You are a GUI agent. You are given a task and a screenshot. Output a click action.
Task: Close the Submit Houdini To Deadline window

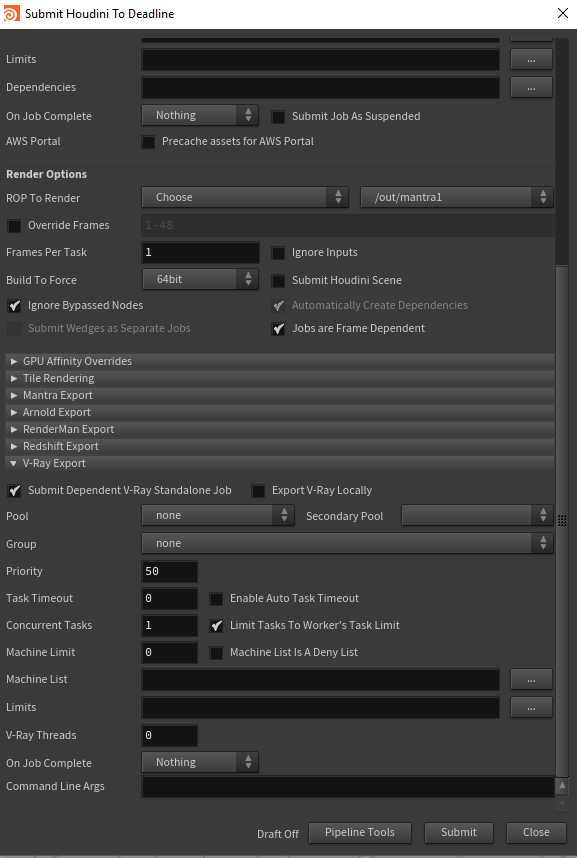point(563,13)
